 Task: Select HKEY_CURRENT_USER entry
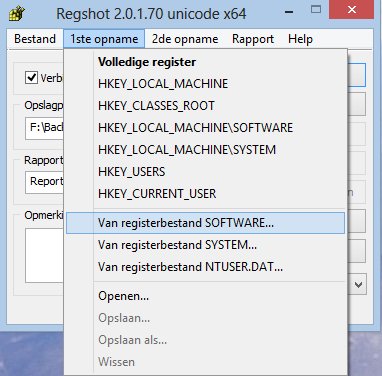(205, 194)
